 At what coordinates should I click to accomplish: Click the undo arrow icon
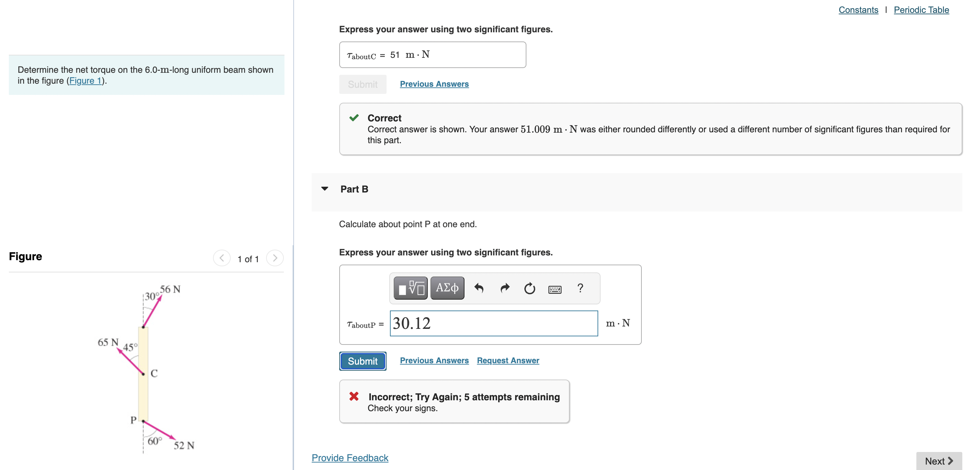479,287
